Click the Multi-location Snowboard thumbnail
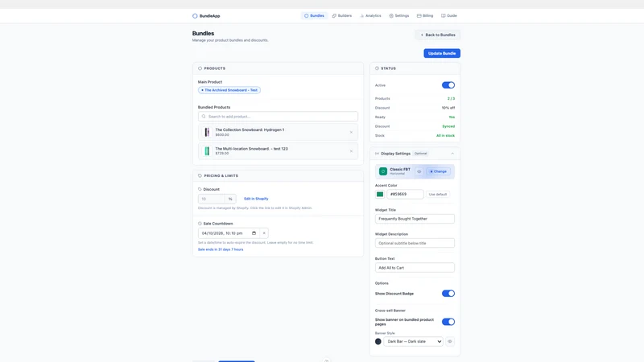The height and width of the screenshot is (362, 644). pyautogui.click(x=207, y=151)
